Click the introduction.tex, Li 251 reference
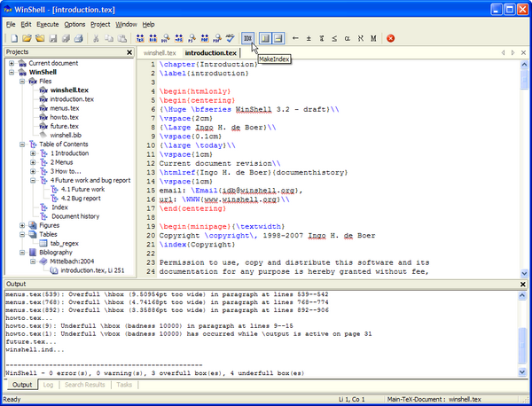Image resolution: width=532 pixels, height=406 pixels. click(x=92, y=270)
